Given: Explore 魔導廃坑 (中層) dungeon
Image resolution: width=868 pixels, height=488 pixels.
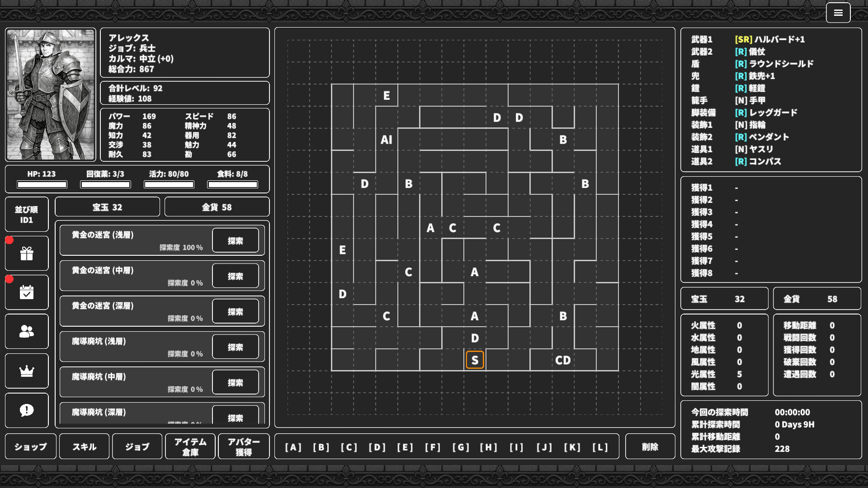Looking at the screenshot, I should (236, 382).
